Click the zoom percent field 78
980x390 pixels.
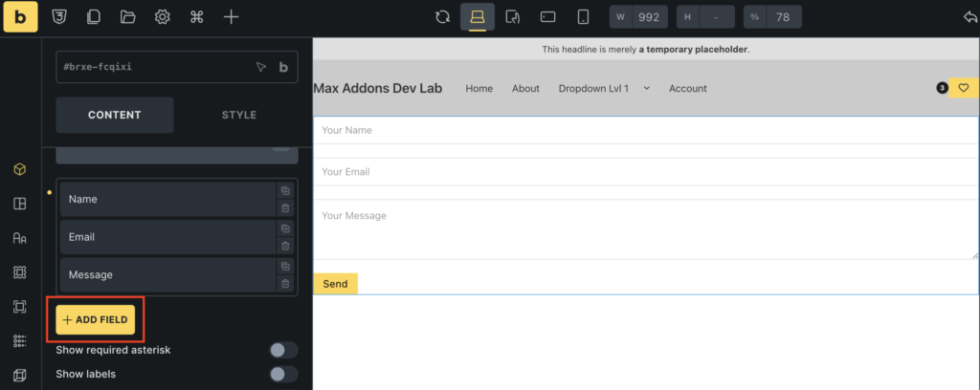[x=783, y=17]
